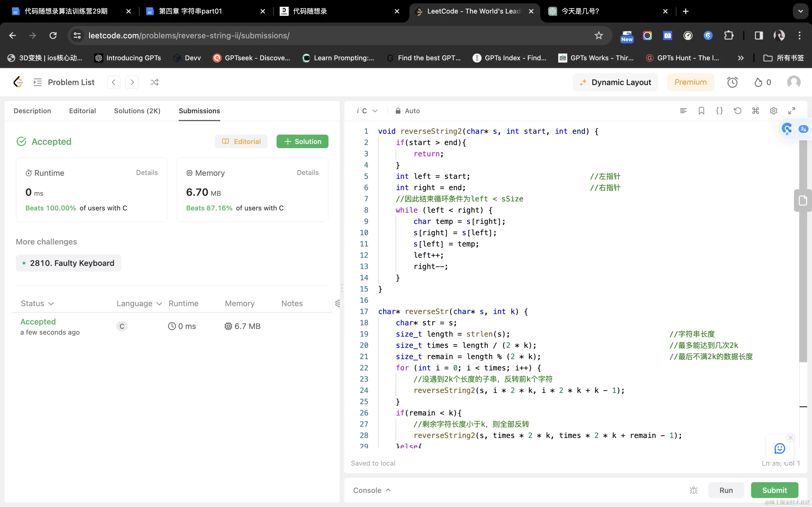Reset code with the revert arrow icon
This screenshot has width=812, height=507.
point(738,111)
